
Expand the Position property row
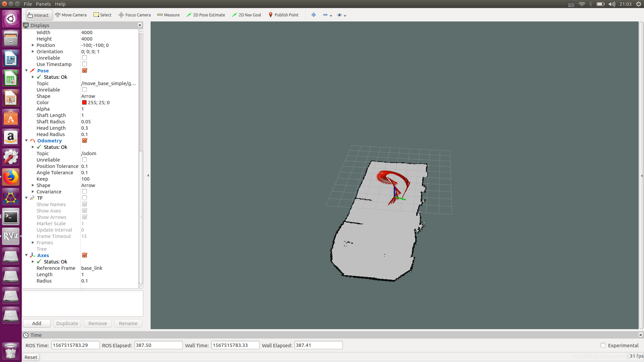point(33,45)
